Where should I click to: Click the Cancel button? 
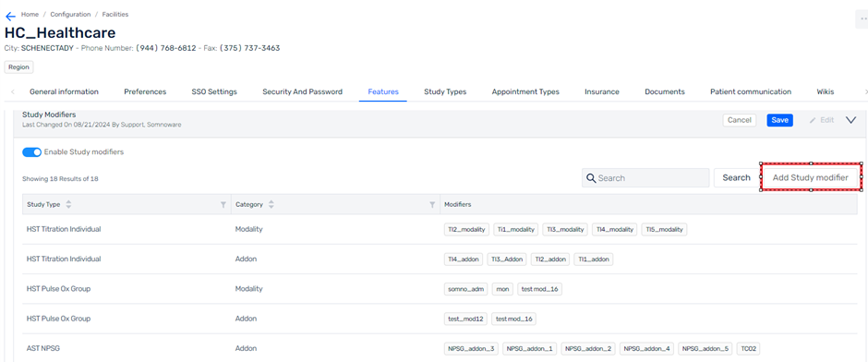tap(739, 120)
